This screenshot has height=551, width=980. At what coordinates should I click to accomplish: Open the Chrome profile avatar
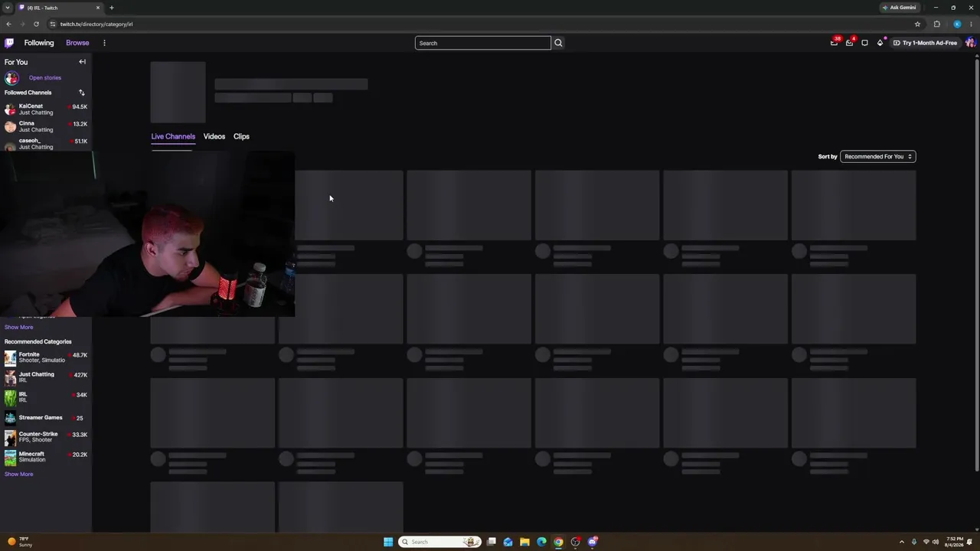point(957,24)
